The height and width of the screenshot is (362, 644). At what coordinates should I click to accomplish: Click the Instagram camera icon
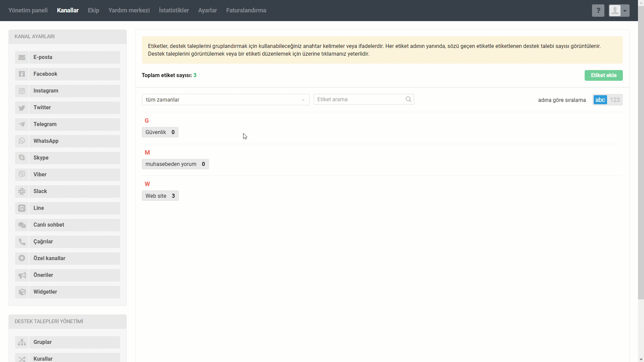click(22, 91)
